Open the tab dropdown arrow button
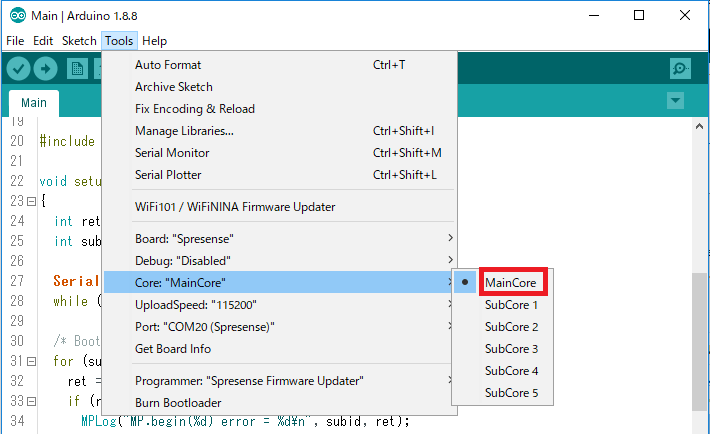Screen dimensions: 710x434 (x=675, y=101)
